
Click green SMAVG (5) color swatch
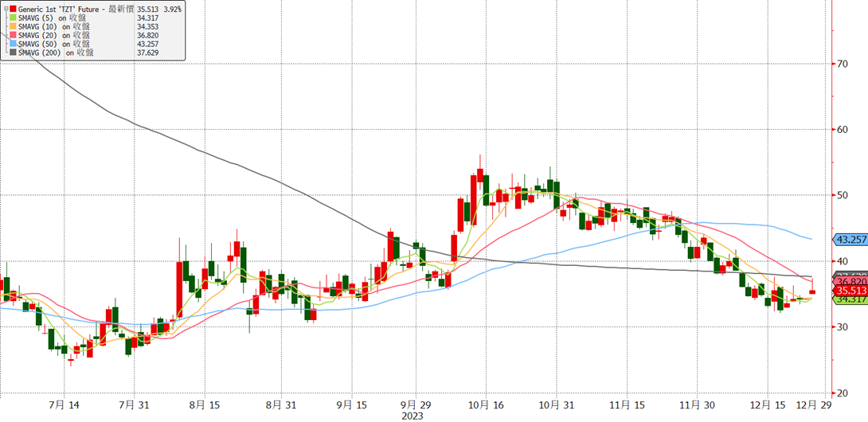pos(13,18)
